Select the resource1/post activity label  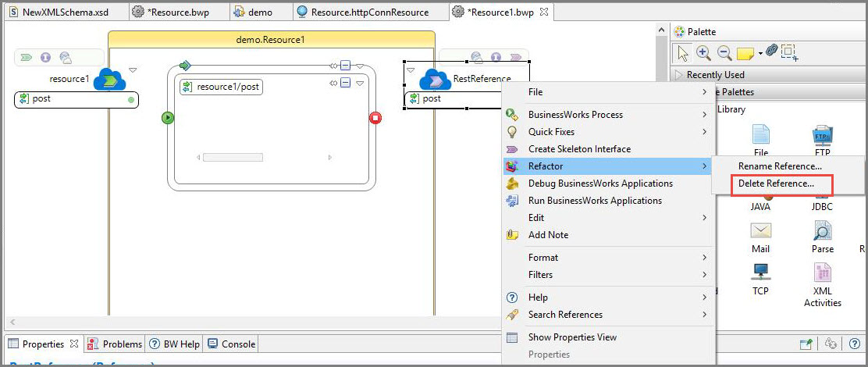222,87
